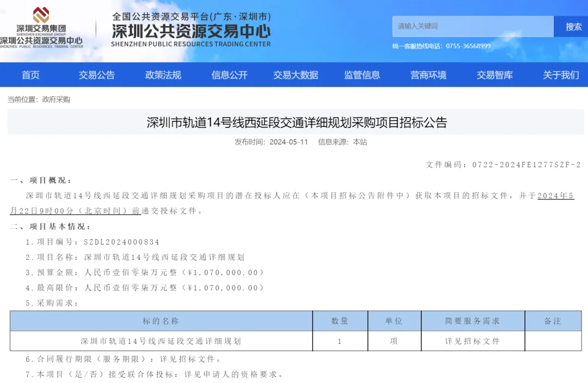Click the hotline number 0755-36568999
This screenshot has height=383, width=588.
coord(468,46)
